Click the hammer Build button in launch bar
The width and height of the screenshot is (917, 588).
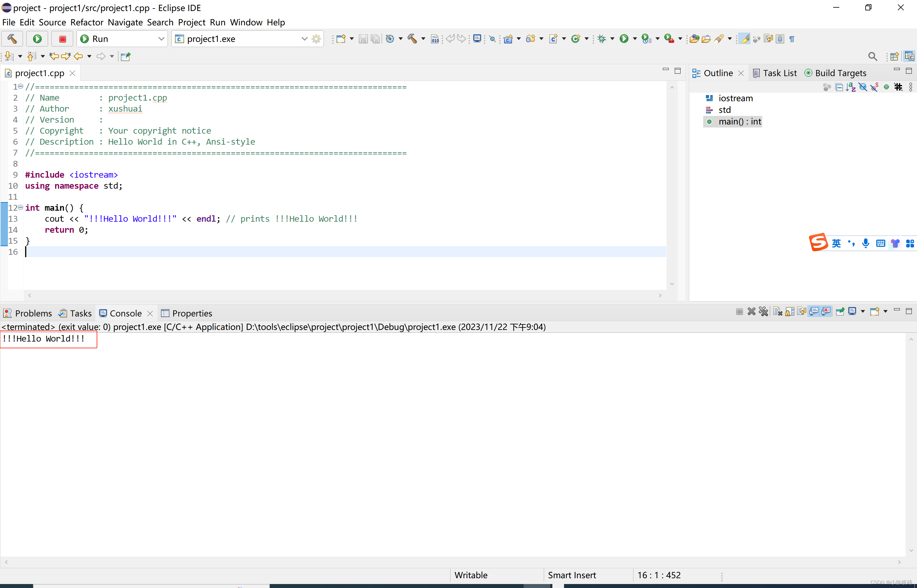[12, 39]
